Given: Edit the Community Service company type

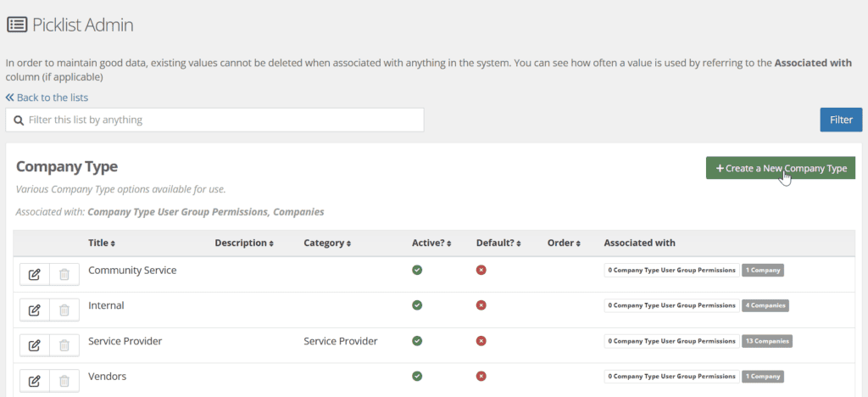Looking at the screenshot, I should point(34,274).
